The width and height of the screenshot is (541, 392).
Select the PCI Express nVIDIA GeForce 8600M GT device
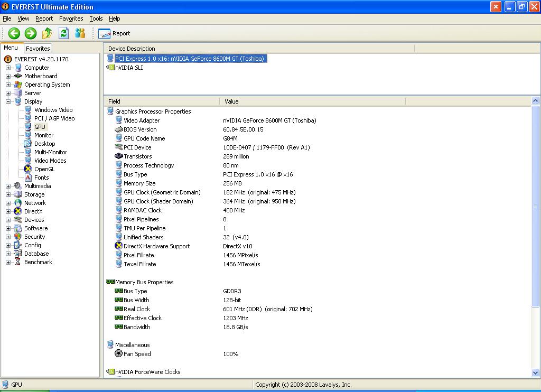190,59
